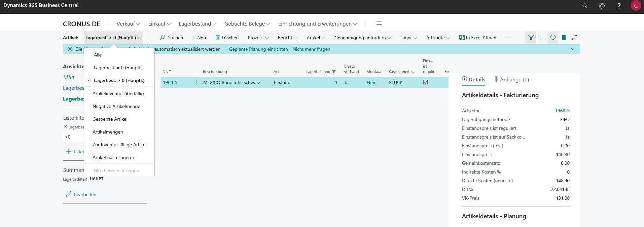Screen dimensions: 644x227
Task: Open Artikelnr. 1968-S link in the FactBox
Action: coord(562,111)
